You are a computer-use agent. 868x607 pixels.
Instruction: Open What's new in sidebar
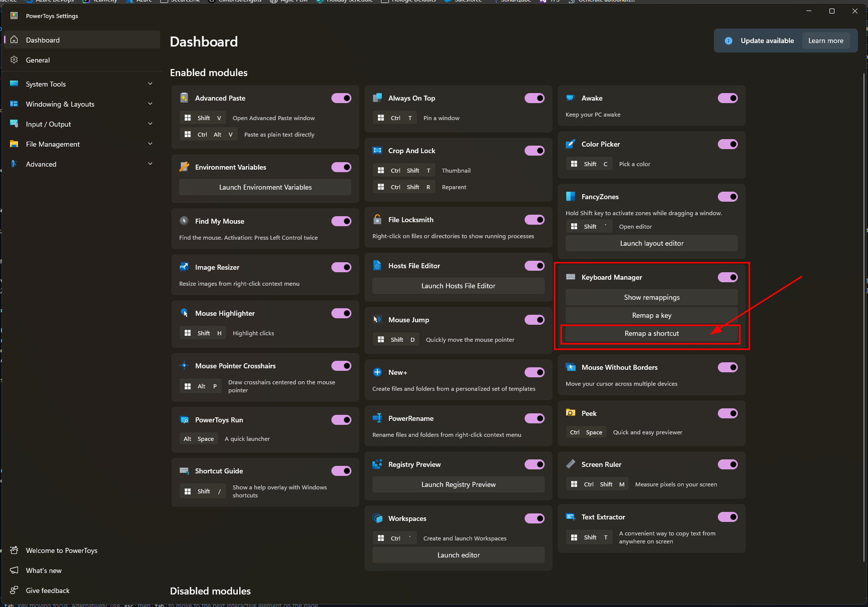82,570
